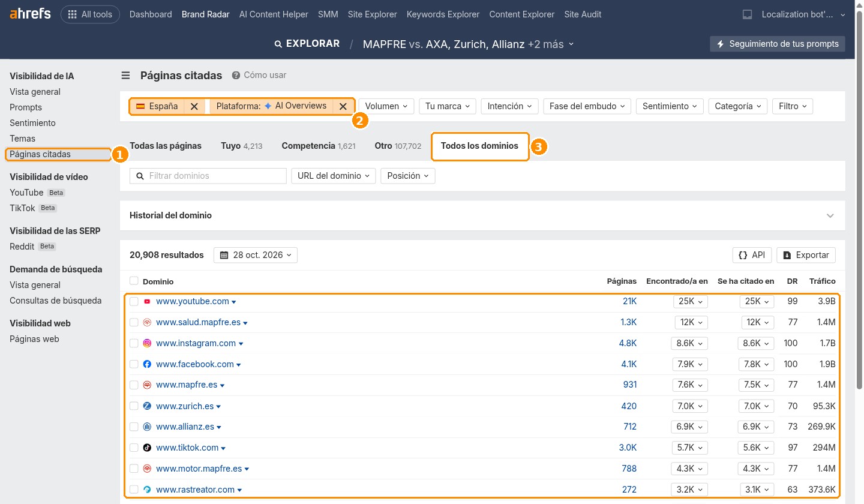Click the magnifier icon next to EXPLORAR

pyautogui.click(x=278, y=44)
